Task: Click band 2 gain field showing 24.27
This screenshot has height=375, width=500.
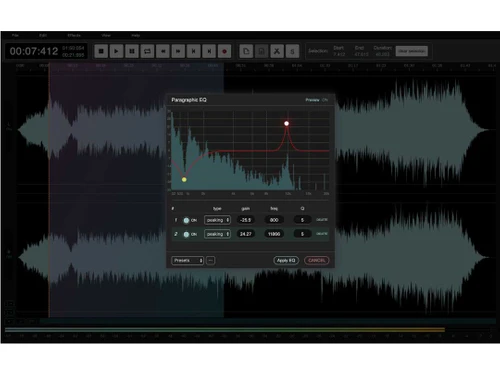Action: point(245,234)
